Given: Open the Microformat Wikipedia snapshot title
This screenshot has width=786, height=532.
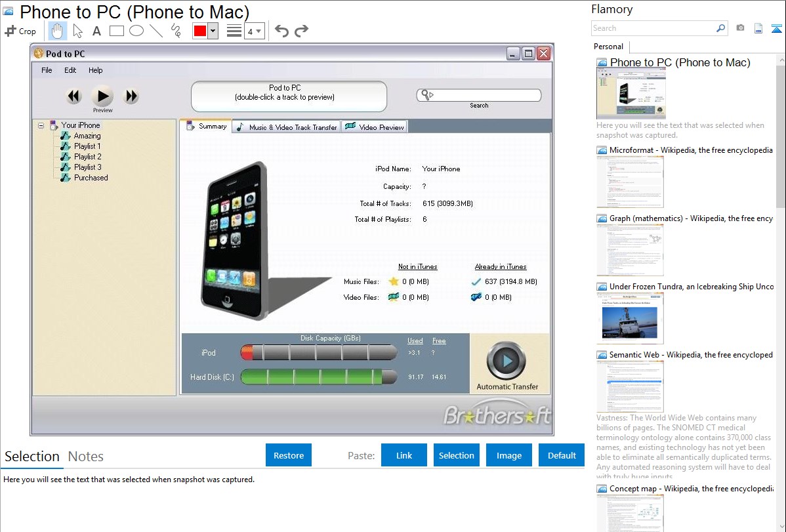Looking at the screenshot, I should click(x=691, y=150).
